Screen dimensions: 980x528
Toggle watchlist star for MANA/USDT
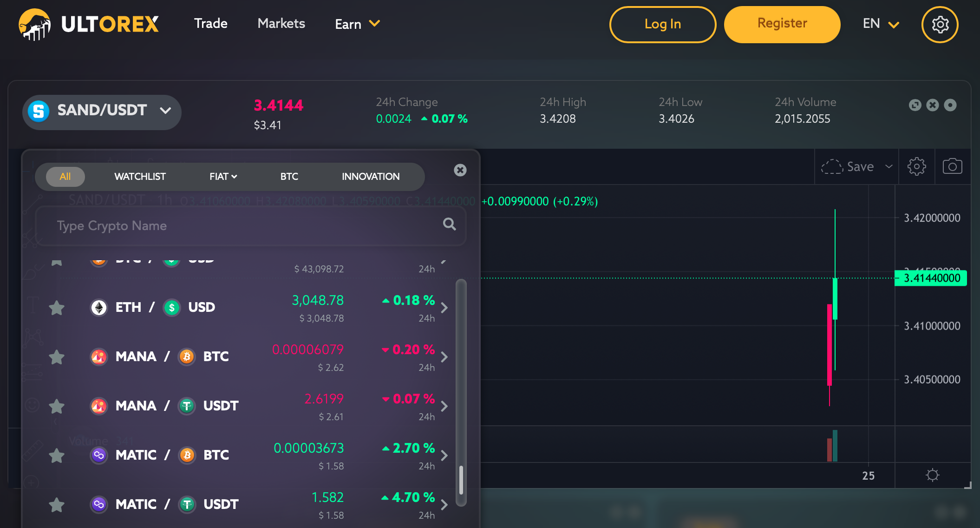click(x=57, y=406)
